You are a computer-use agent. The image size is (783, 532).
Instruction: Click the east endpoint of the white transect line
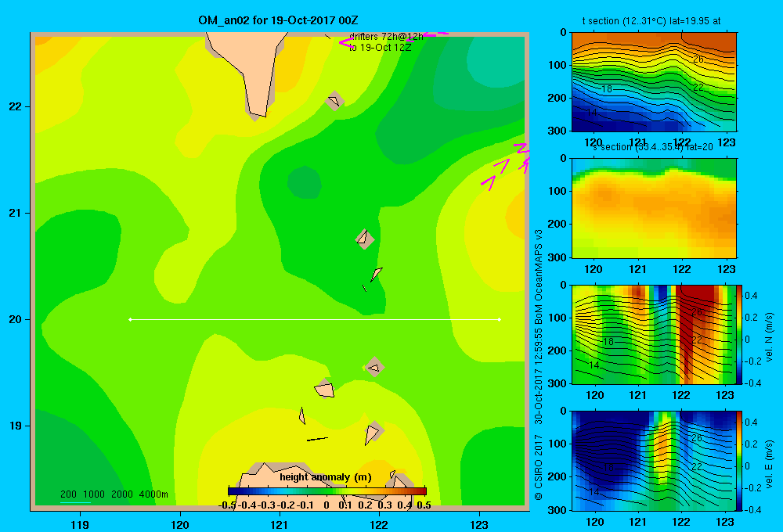(x=500, y=319)
